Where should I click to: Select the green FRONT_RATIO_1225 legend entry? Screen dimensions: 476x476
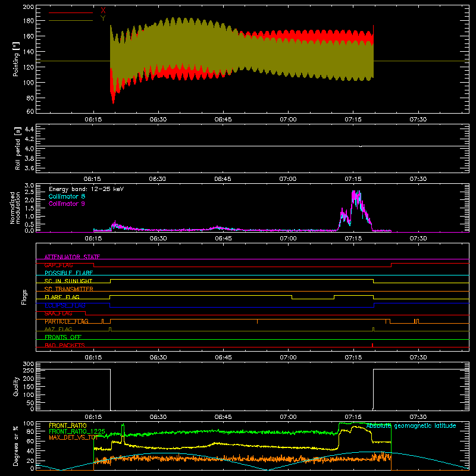click(x=77, y=431)
